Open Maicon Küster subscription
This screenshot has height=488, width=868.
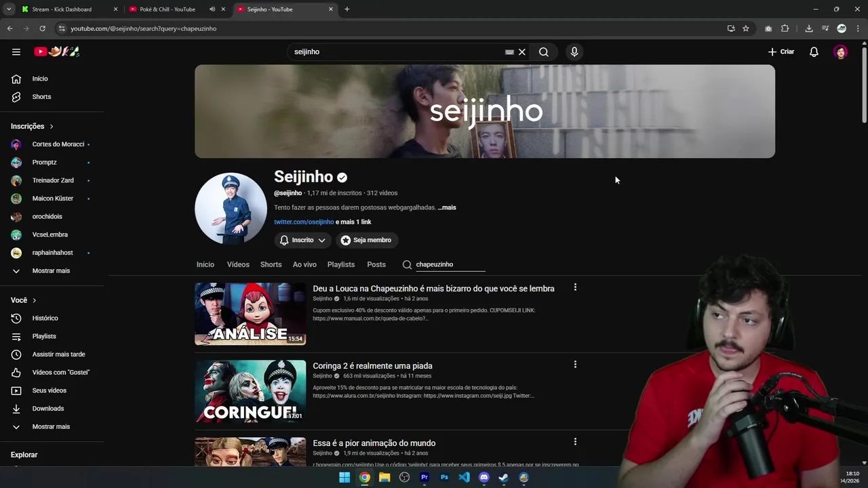pos(52,199)
